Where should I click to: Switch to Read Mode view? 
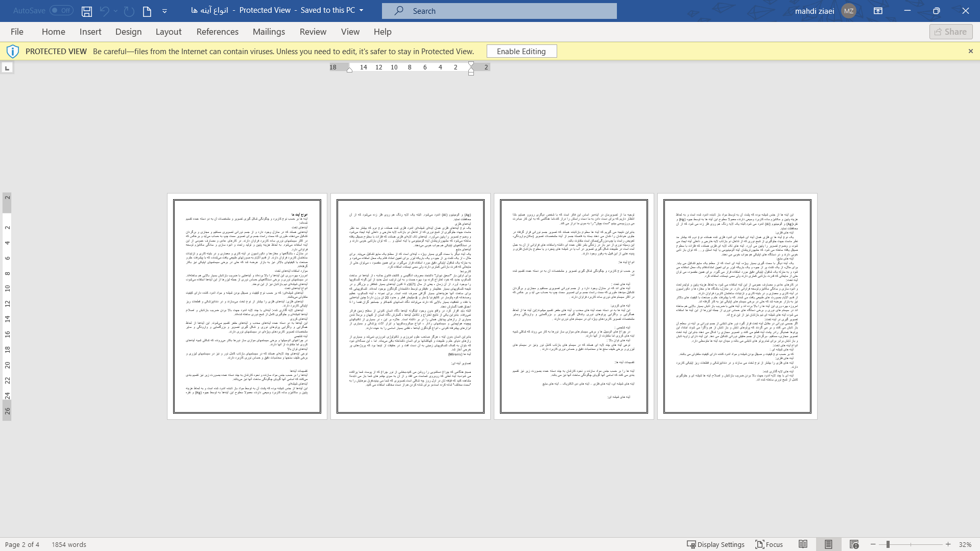point(803,544)
